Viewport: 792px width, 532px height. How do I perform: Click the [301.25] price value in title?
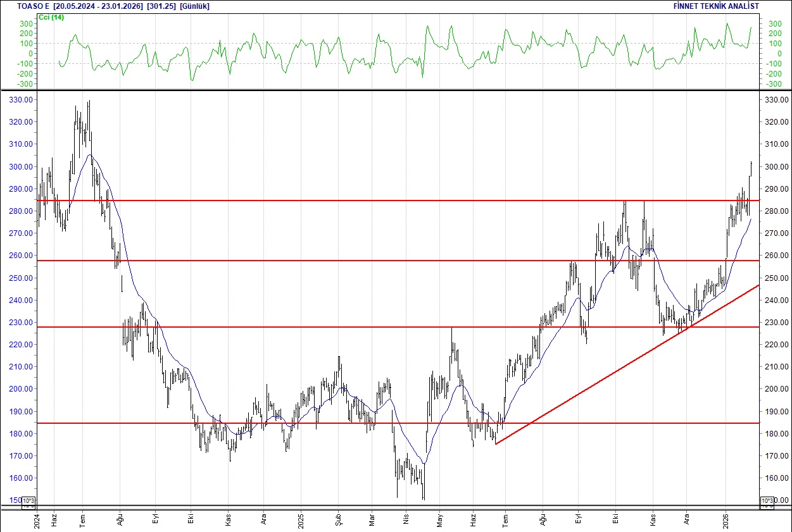tap(161, 6)
